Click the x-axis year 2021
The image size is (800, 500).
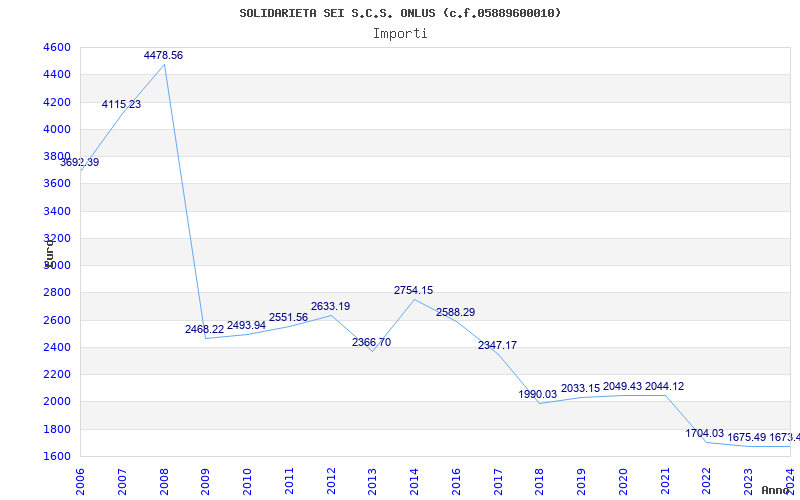pos(665,482)
